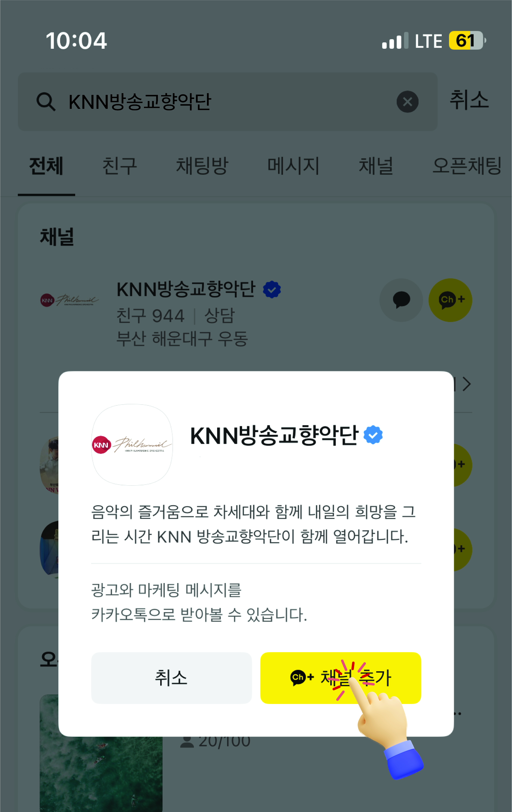Viewport: 512px width, 812px height.
Task: Open the 오픈채팅 tab
Action: click(467, 166)
